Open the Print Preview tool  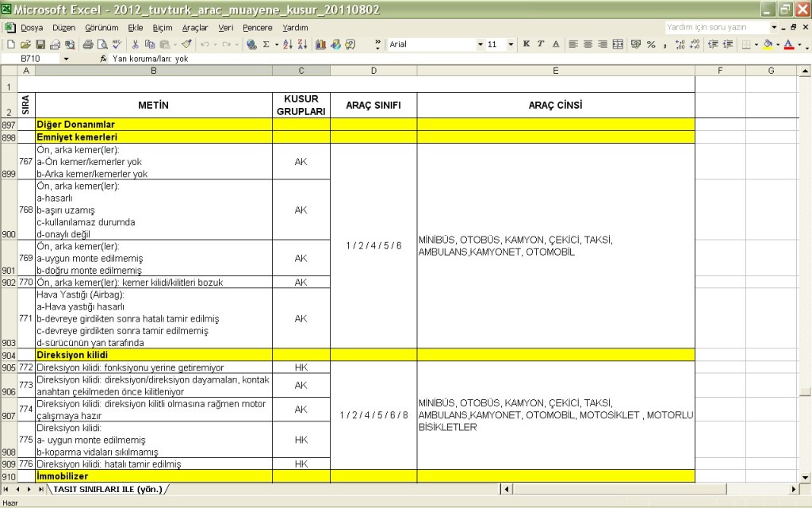[x=101, y=44]
